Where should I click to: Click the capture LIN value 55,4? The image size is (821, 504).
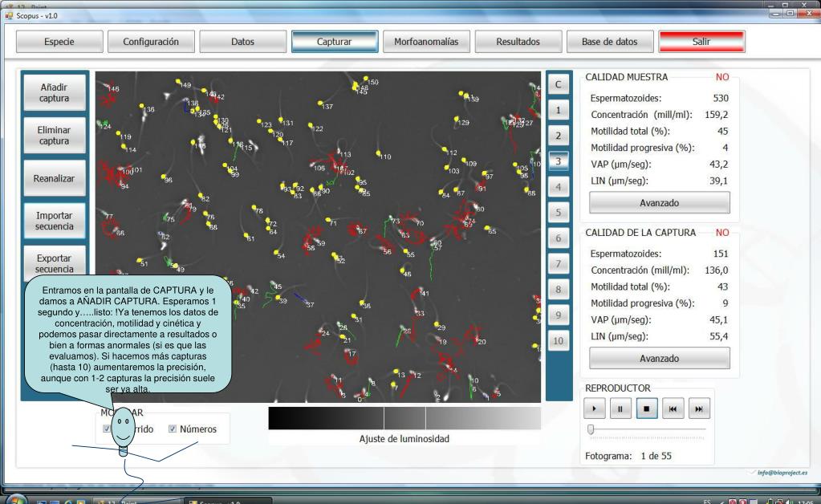coord(718,336)
